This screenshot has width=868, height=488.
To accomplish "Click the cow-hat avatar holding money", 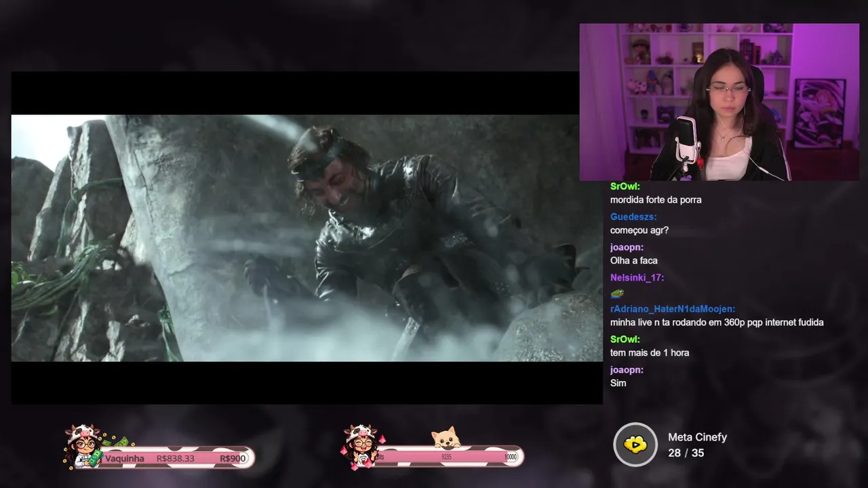I will 83,447.
